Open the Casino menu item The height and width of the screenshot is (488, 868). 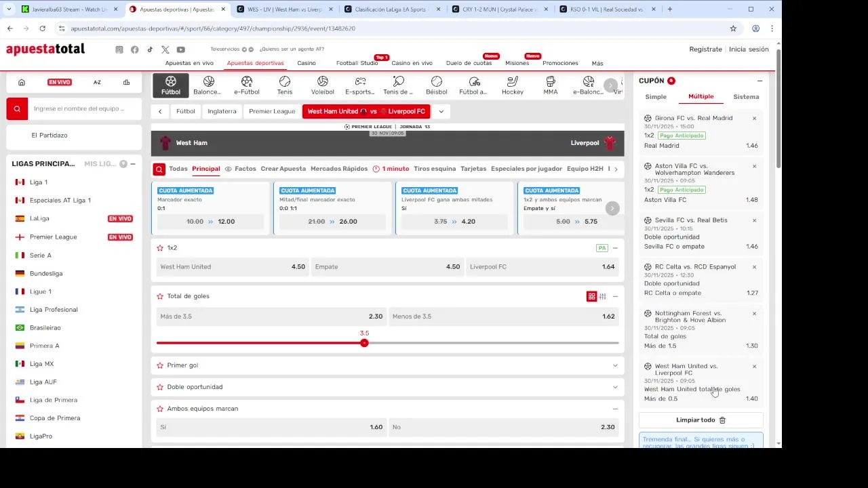pos(307,63)
